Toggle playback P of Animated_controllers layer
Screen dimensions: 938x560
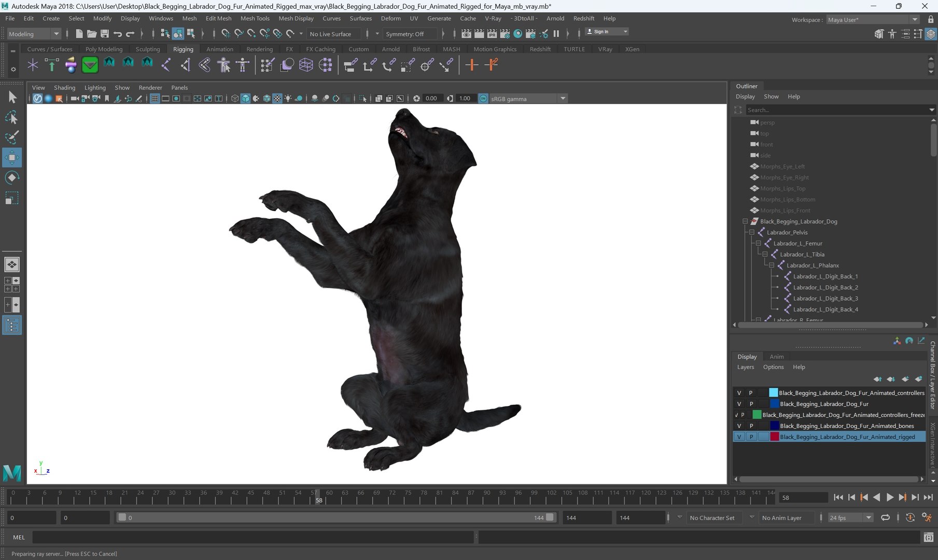(x=751, y=393)
